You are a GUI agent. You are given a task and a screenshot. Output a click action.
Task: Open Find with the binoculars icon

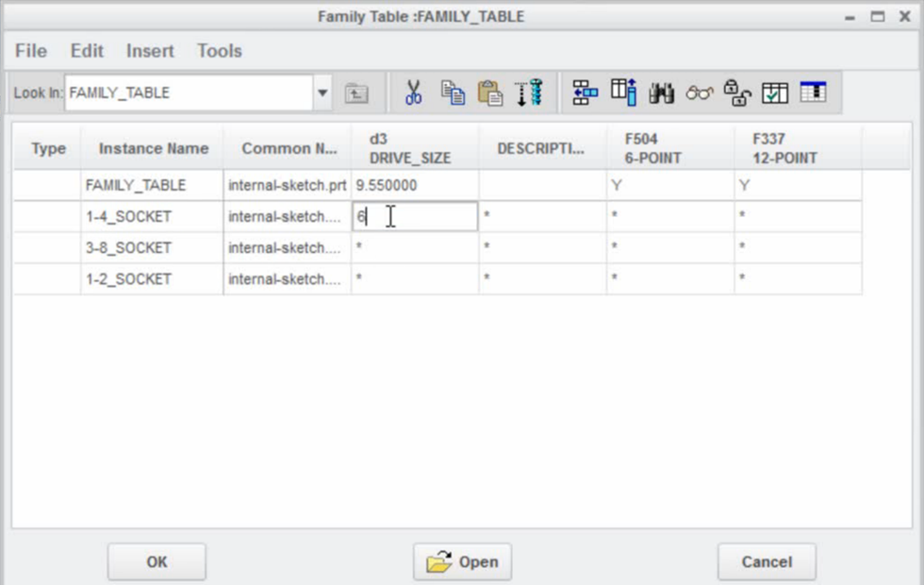coord(661,92)
